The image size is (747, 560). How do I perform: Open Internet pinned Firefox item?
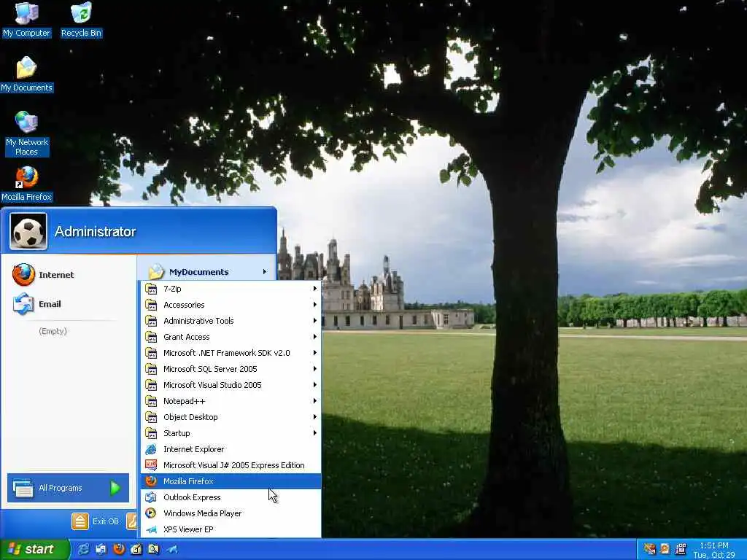pos(43,275)
